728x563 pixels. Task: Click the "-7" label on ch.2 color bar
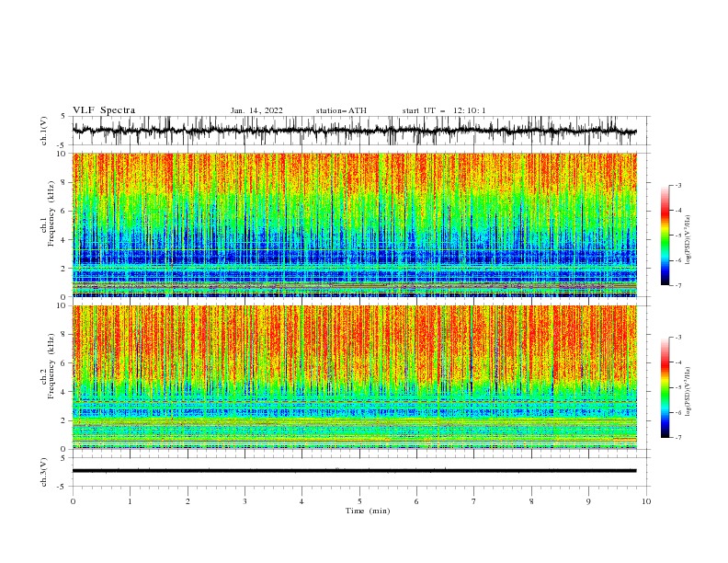click(678, 438)
